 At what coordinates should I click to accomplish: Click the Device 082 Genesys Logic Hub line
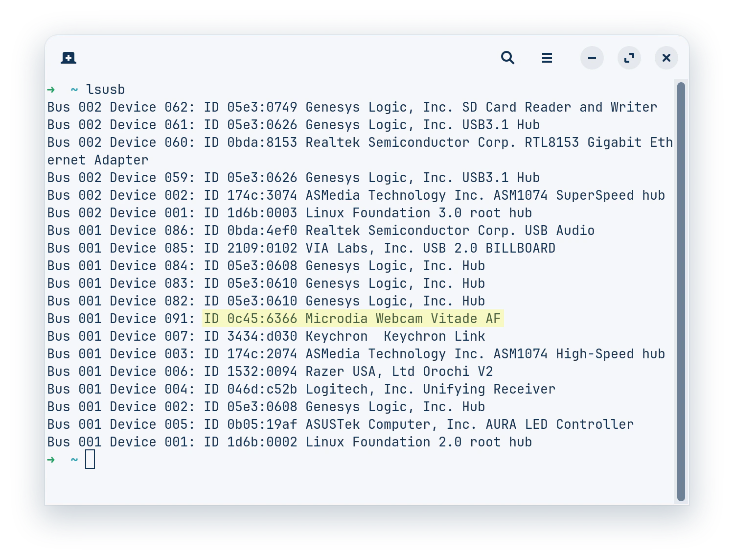pyautogui.click(x=266, y=301)
